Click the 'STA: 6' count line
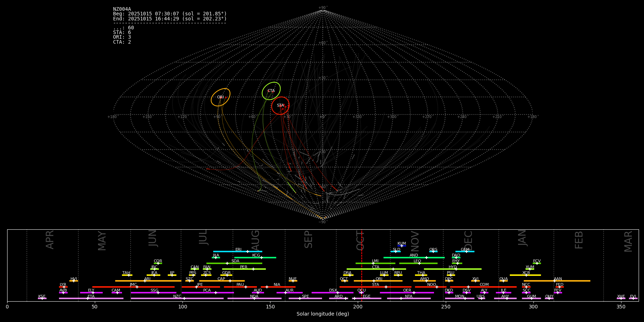Image resolution: width=644 pixels, height=322 pixels. click(x=122, y=33)
